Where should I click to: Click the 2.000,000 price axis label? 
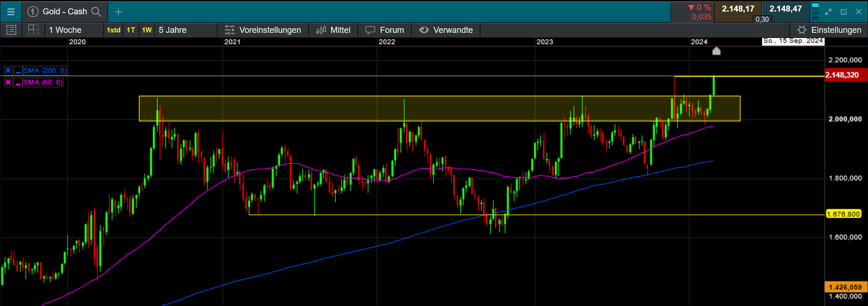point(845,119)
